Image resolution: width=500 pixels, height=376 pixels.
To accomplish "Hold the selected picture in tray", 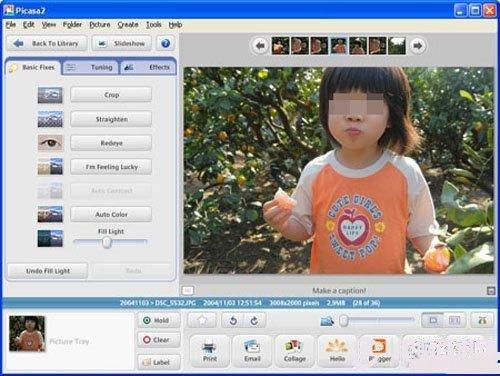I will pos(159,320).
